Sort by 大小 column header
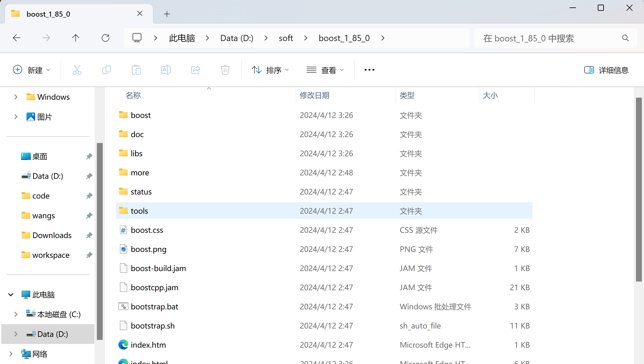Viewport: 644px width, 364px height. click(490, 95)
